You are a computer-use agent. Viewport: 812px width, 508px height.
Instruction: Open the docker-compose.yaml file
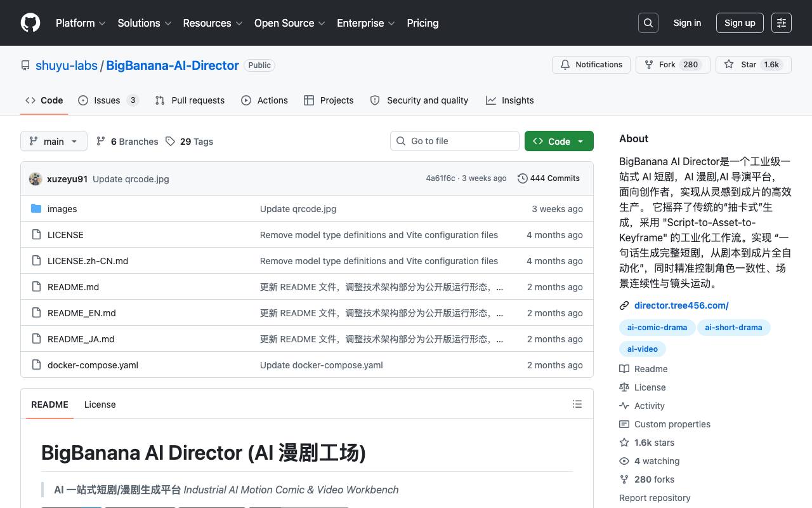(x=93, y=365)
